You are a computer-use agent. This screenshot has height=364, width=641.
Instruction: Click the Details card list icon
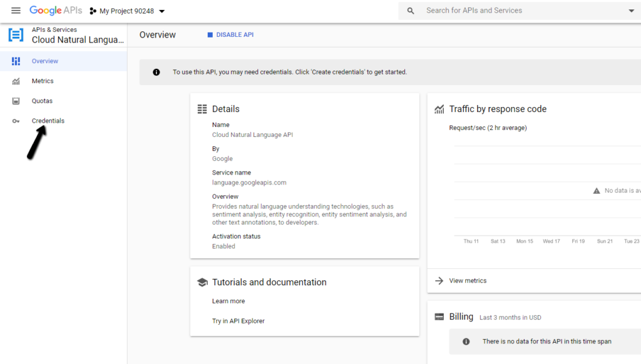pos(202,109)
